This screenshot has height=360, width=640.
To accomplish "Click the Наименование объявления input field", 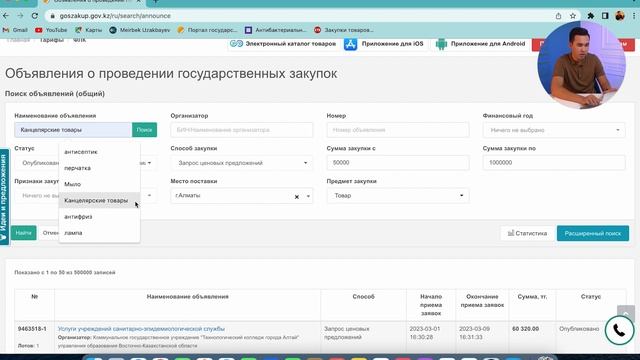I will (73, 130).
